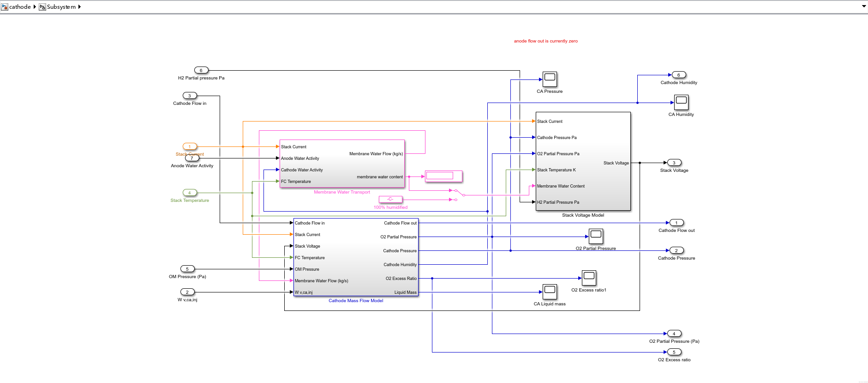Click 'Cathode Flow out' output port label

[400, 223]
